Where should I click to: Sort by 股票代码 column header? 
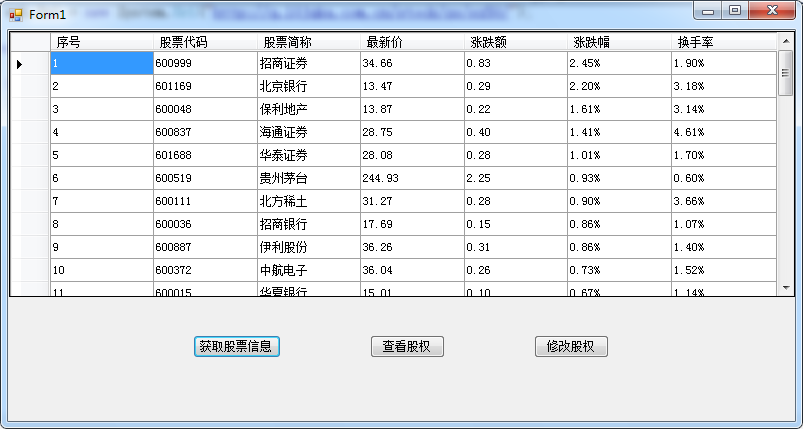click(x=205, y=42)
